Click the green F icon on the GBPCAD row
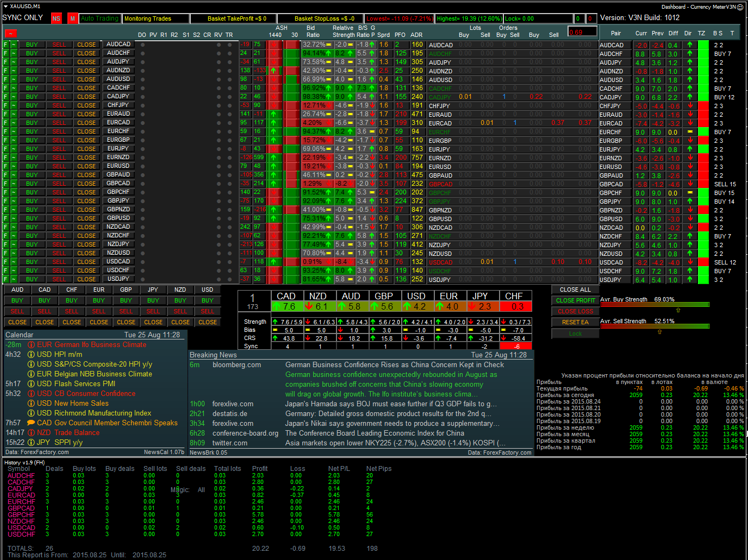Image resolution: width=748 pixels, height=560 pixels. pos(6,184)
